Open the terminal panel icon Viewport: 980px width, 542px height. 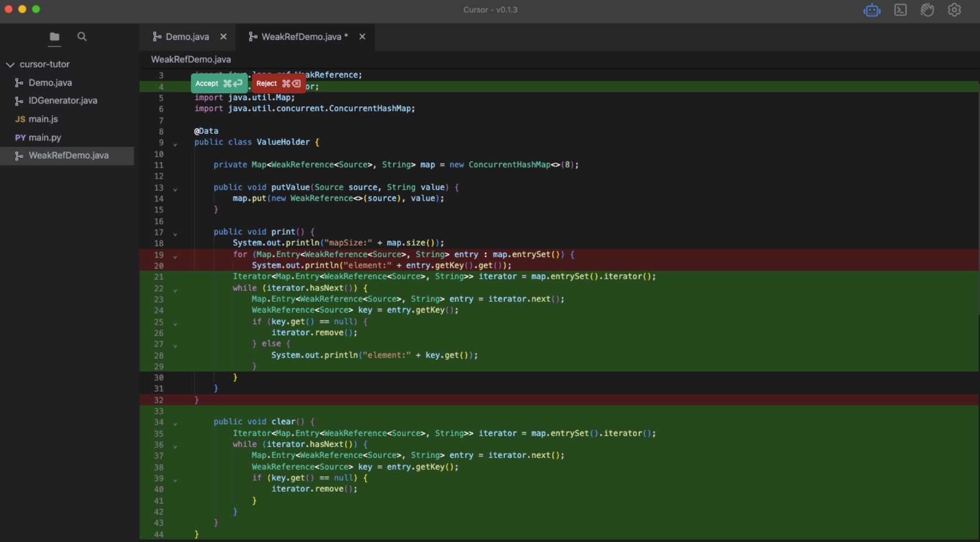[x=900, y=10]
